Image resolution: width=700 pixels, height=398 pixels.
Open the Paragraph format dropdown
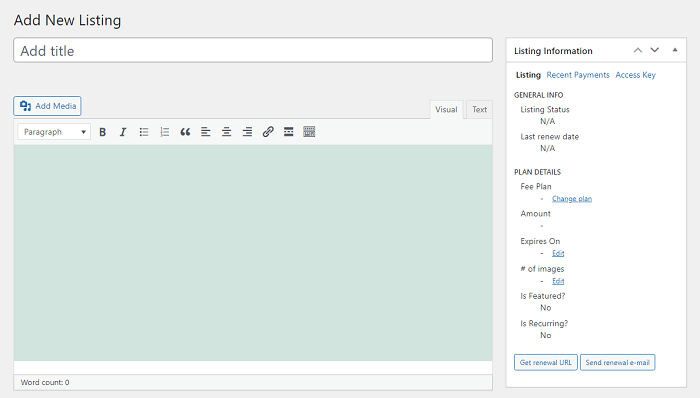tap(54, 132)
